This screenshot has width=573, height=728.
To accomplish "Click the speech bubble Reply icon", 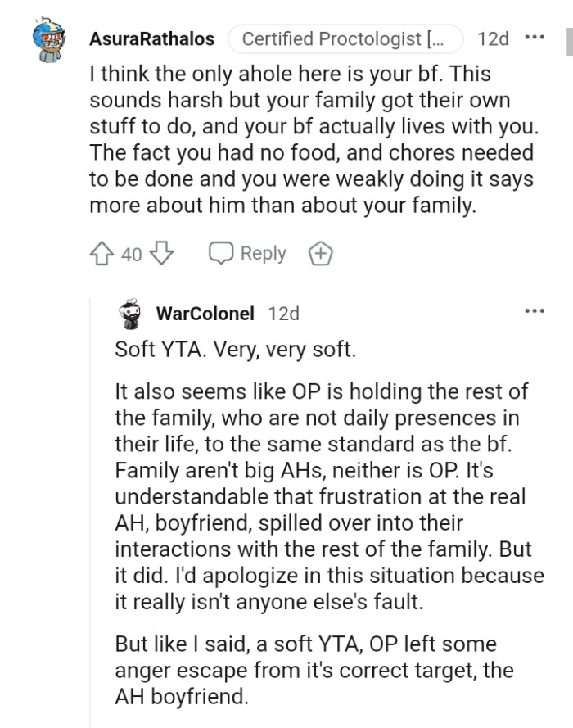I will (x=220, y=253).
